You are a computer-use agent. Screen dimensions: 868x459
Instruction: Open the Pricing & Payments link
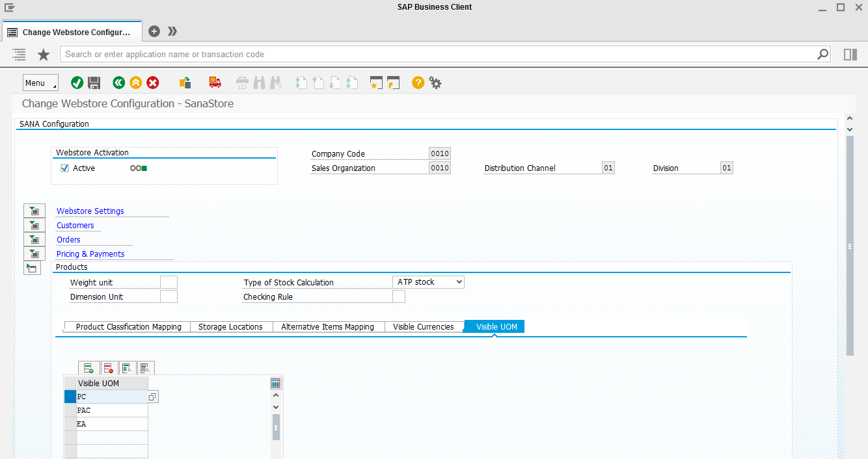click(x=90, y=254)
